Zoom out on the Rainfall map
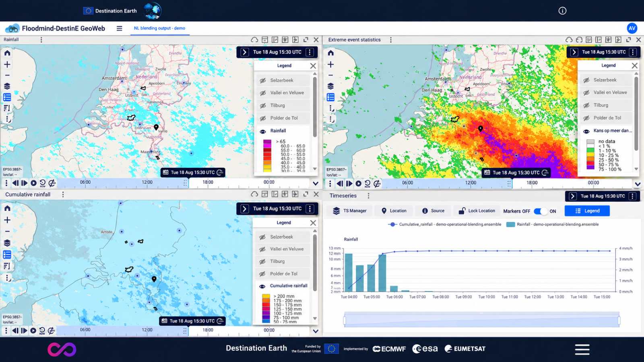This screenshot has width=644, height=362. pos(7,75)
